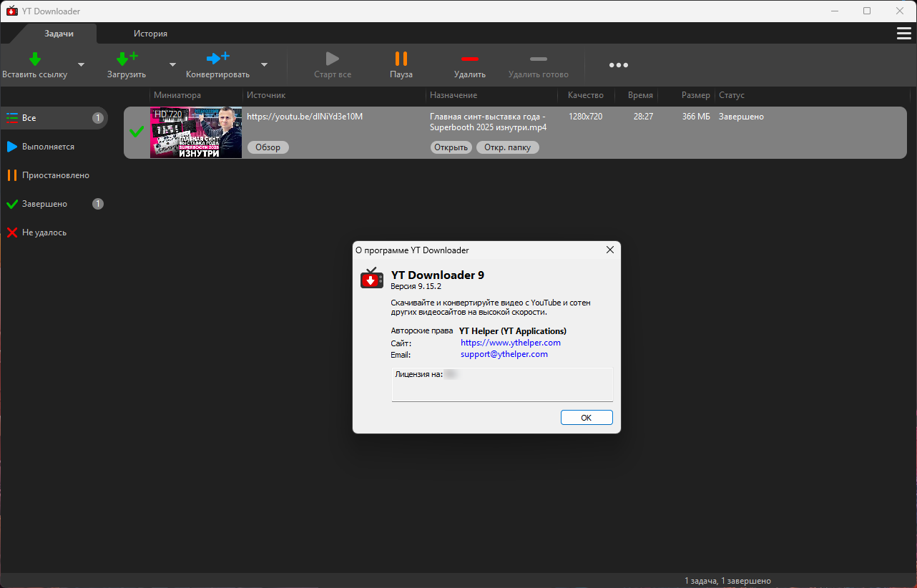Open the Paste link dropdown arrow
The image size is (917, 588).
click(81, 64)
